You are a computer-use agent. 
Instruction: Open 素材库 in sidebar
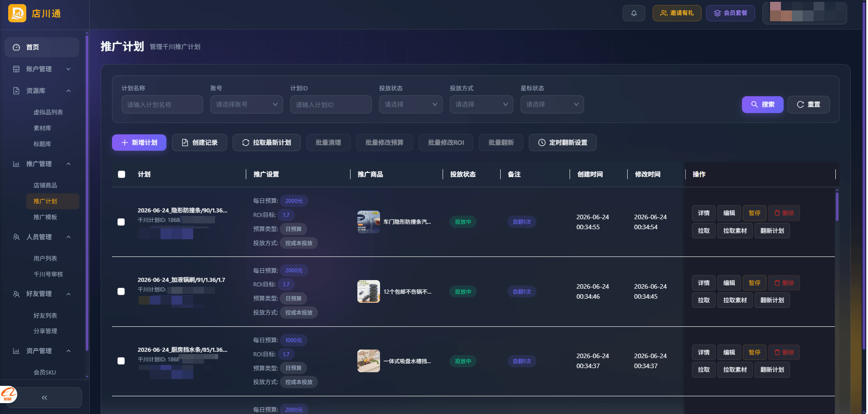[x=42, y=128]
